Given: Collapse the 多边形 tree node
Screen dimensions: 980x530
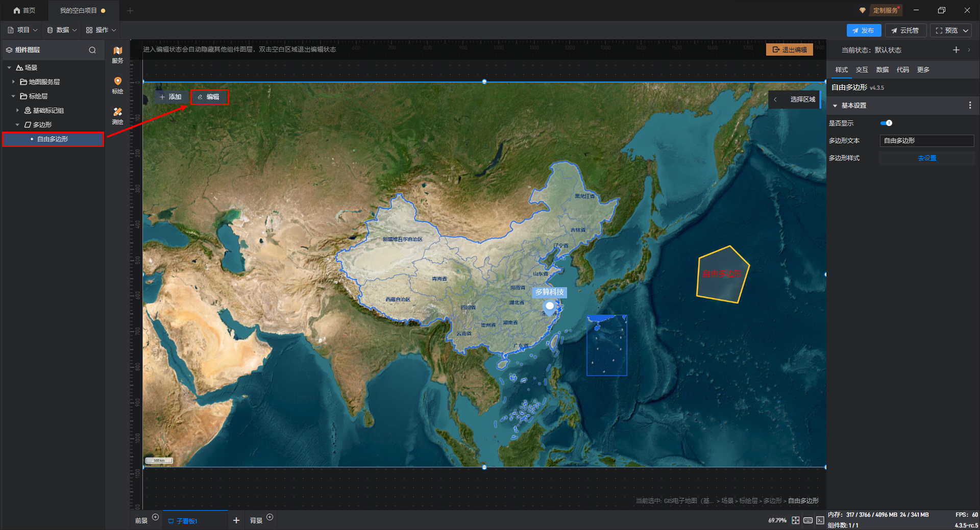Looking at the screenshot, I should (17, 124).
